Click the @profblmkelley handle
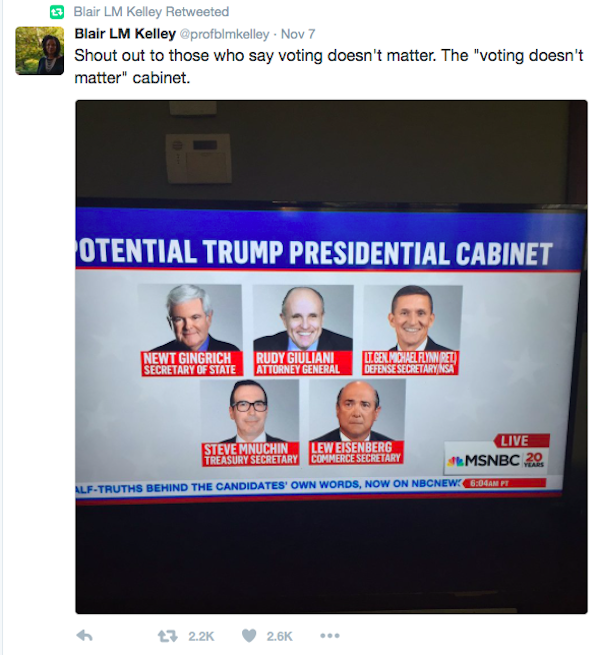The height and width of the screenshot is (655, 600). click(x=224, y=34)
